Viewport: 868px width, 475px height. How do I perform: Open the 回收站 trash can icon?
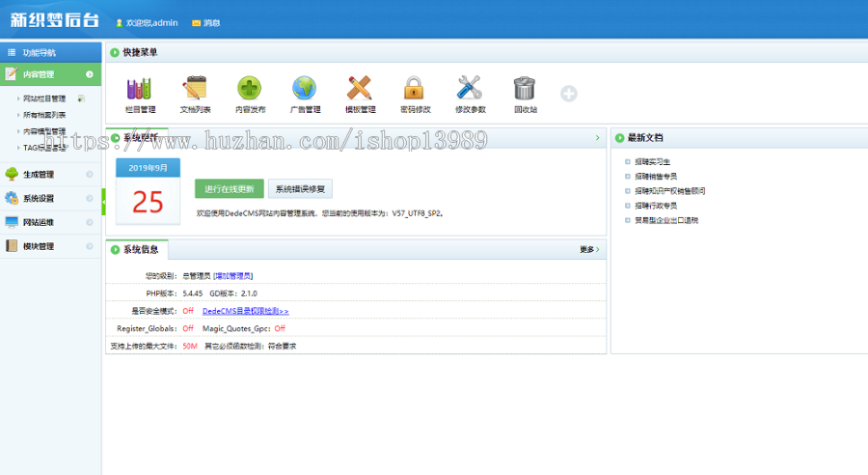click(525, 89)
